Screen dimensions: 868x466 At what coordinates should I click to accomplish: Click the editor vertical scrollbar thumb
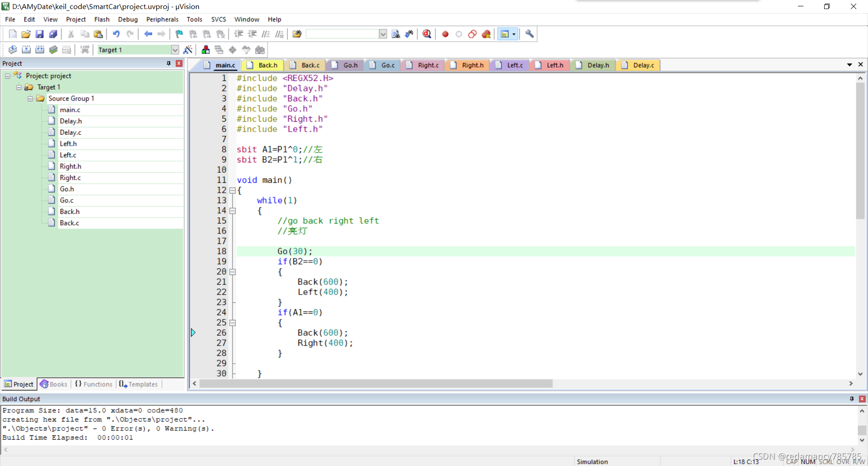point(860,151)
